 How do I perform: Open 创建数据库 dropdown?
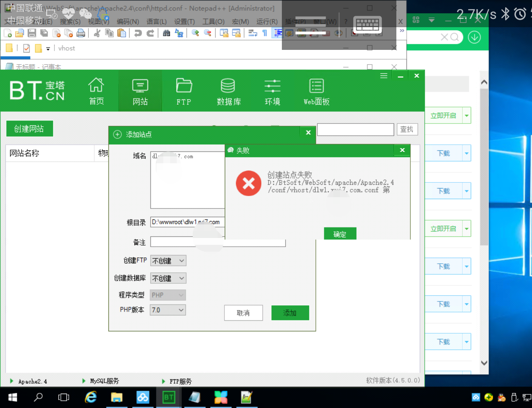click(x=168, y=278)
